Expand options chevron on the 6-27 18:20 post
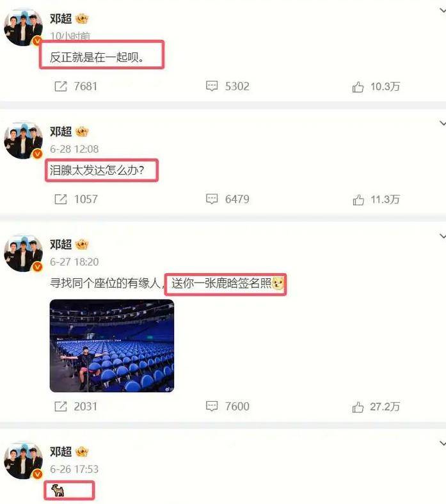The height and width of the screenshot is (504, 446). coord(442,236)
